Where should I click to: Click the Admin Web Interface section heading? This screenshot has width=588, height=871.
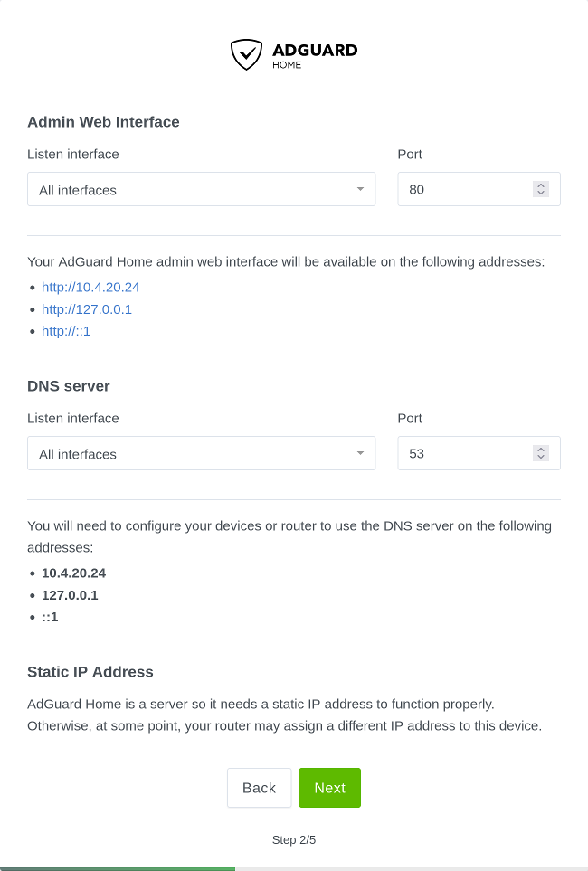102,121
